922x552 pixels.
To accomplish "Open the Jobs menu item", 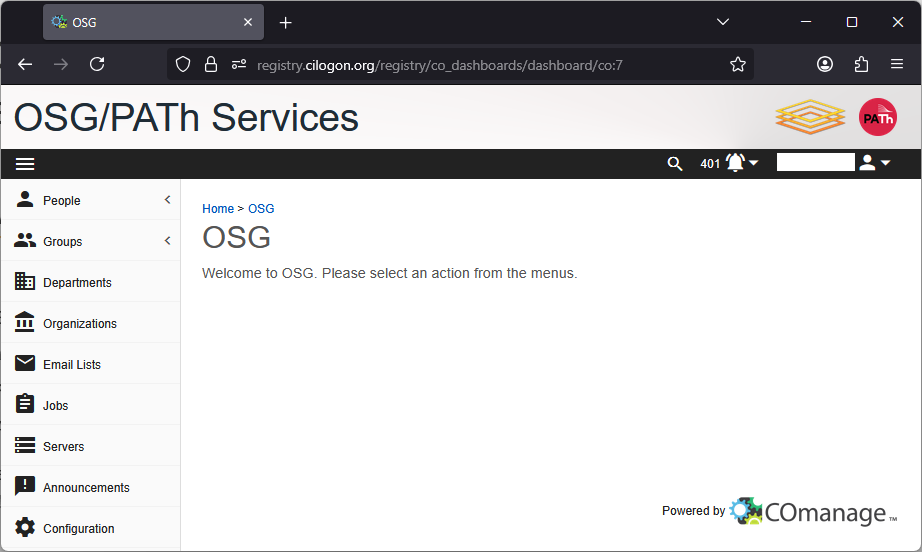I will coord(91,406).
